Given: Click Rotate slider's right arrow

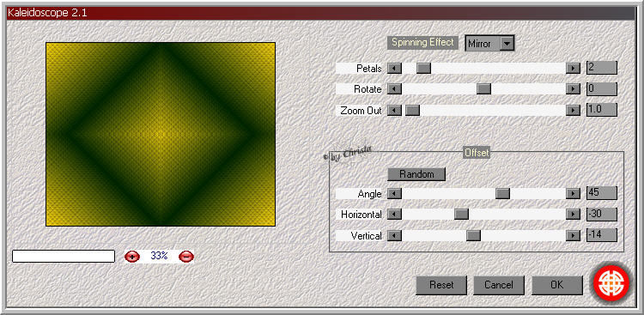Looking at the screenshot, I should tap(573, 89).
